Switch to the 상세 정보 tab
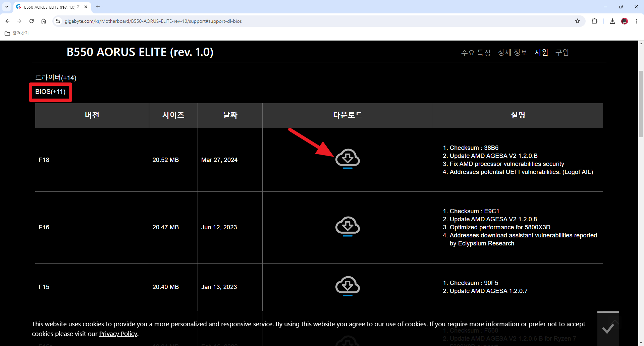 [513, 52]
